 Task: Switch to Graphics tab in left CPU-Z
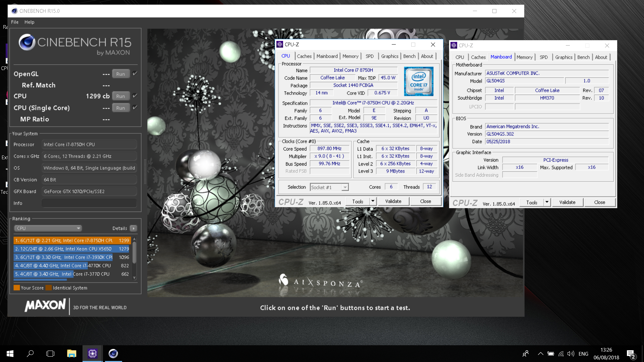pos(390,56)
